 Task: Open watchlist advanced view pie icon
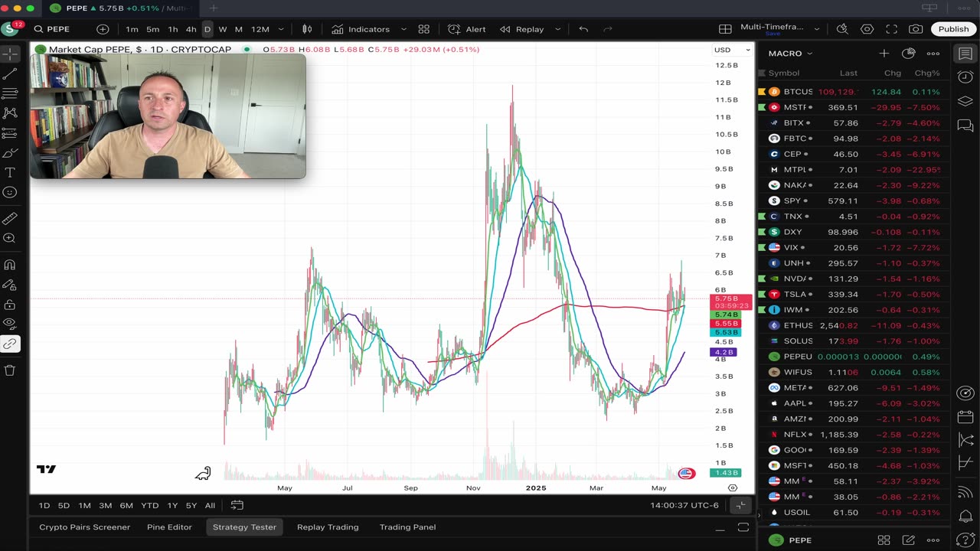coord(909,54)
